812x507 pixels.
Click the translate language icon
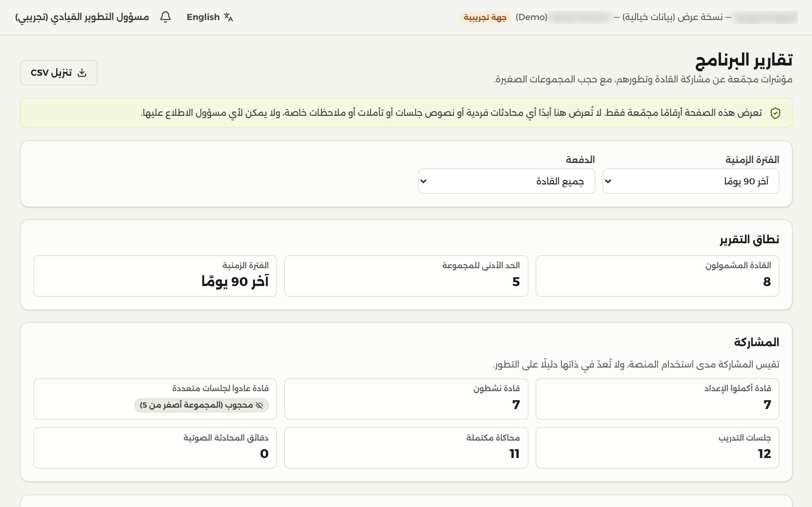(x=229, y=17)
